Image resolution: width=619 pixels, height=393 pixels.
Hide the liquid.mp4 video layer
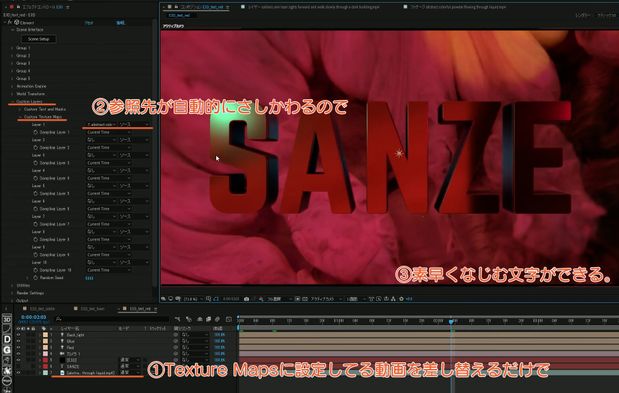click(x=18, y=372)
